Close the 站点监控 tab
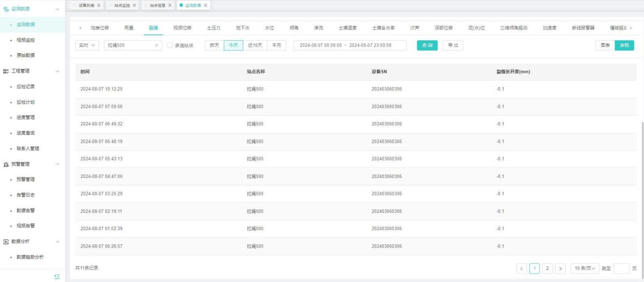Image resolution: width=644 pixels, height=282 pixels. coord(134,5)
